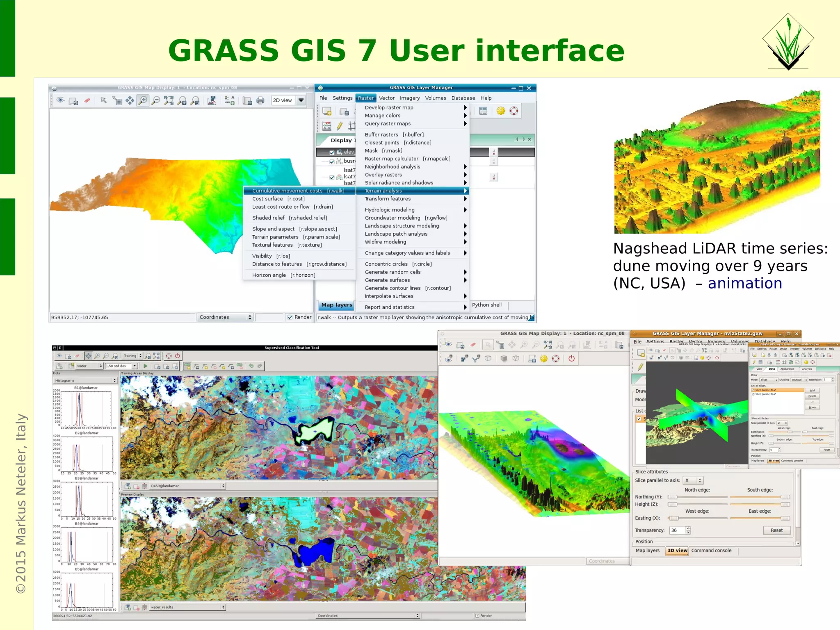
Task: Toggle the Render checkbox in top Map Display
Action: coord(290,317)
